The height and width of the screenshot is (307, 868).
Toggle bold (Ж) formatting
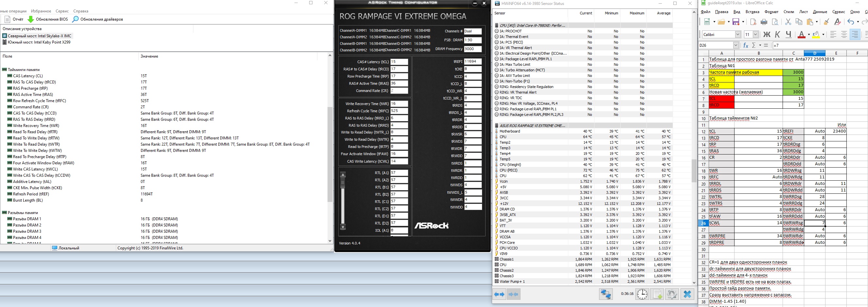tap(767, 34)
